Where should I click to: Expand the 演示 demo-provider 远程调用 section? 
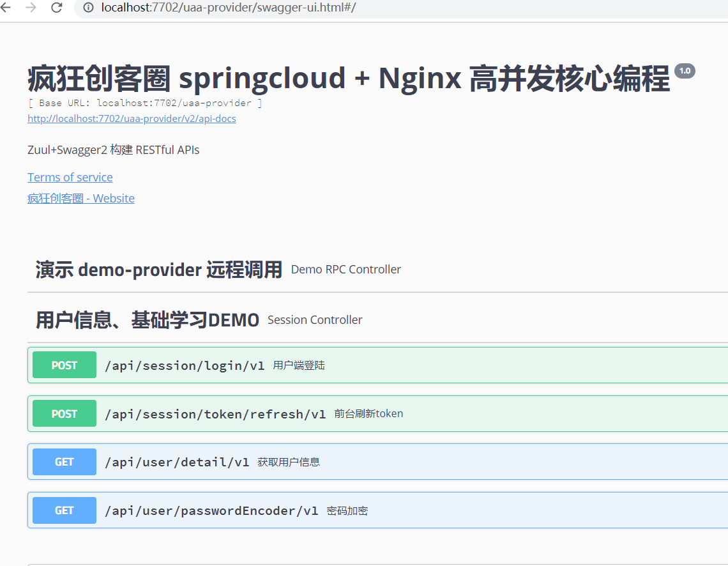click(x=159, y=270)
